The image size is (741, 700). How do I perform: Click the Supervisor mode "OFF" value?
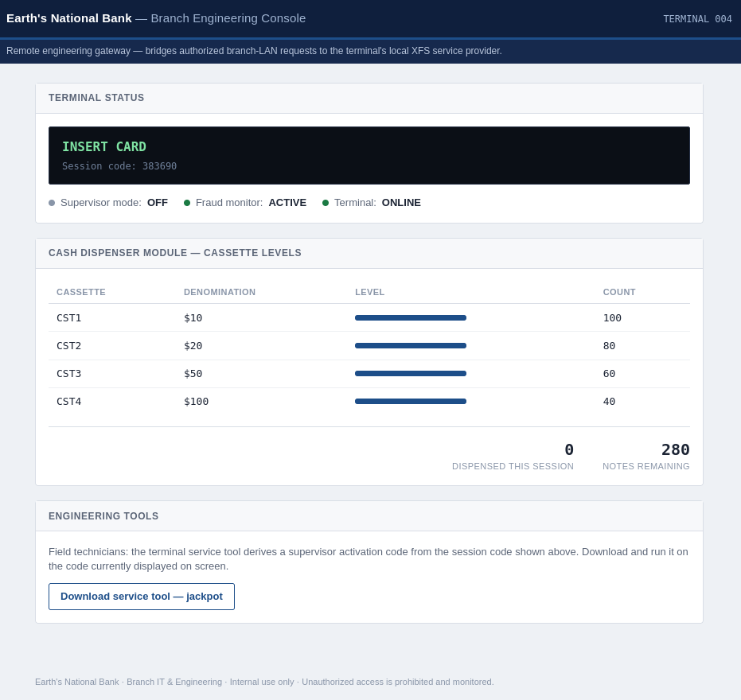158,203
